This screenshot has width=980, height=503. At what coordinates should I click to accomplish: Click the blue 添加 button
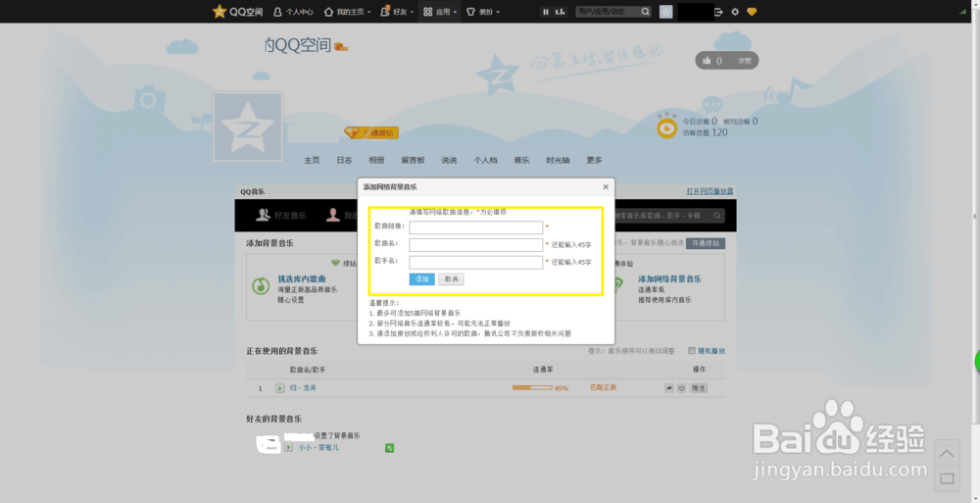421,279
